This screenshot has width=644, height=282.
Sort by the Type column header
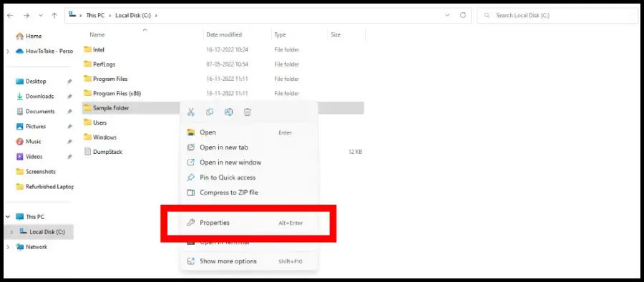point(280,35)
